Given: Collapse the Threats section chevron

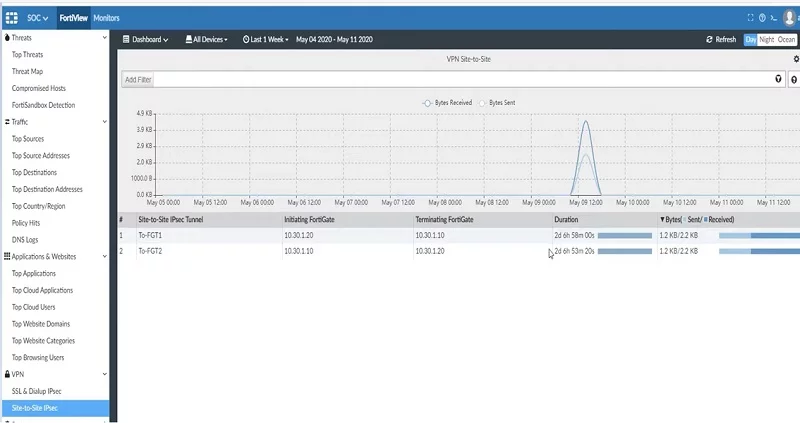Looking at the screenshot, I should tap(105, 38).
